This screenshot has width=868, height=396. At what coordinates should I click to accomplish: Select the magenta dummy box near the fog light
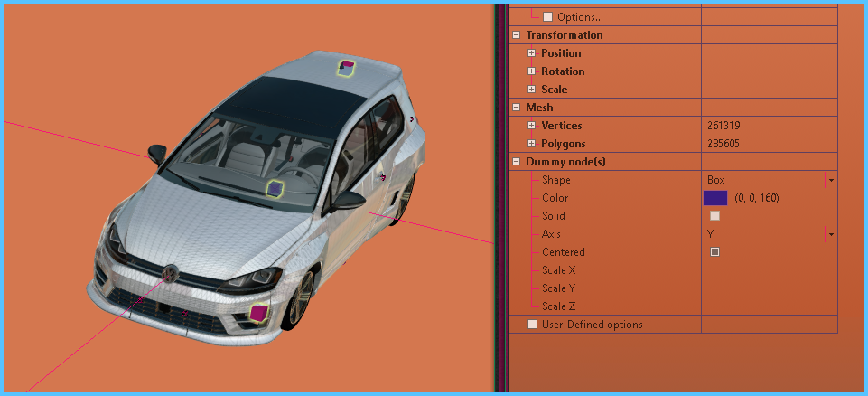pos(258,313)
